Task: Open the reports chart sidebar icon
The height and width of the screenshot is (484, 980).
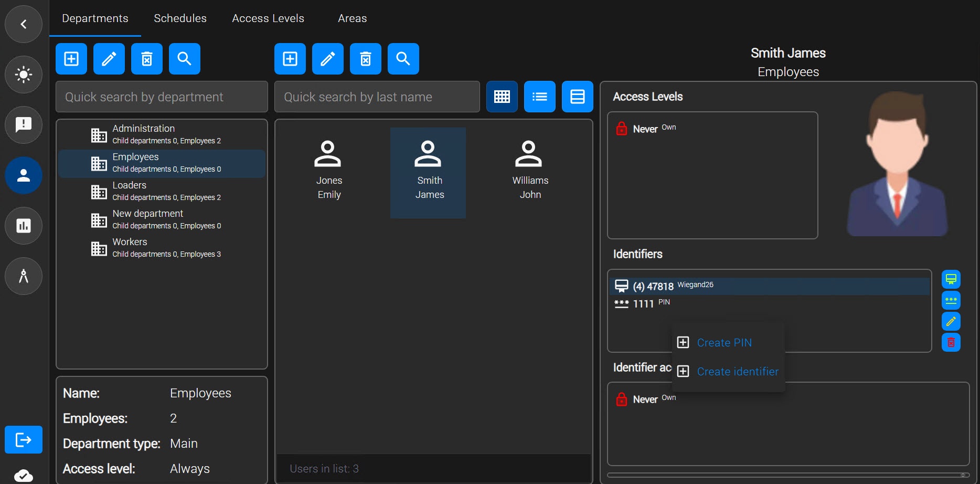Action: [24, 226]
